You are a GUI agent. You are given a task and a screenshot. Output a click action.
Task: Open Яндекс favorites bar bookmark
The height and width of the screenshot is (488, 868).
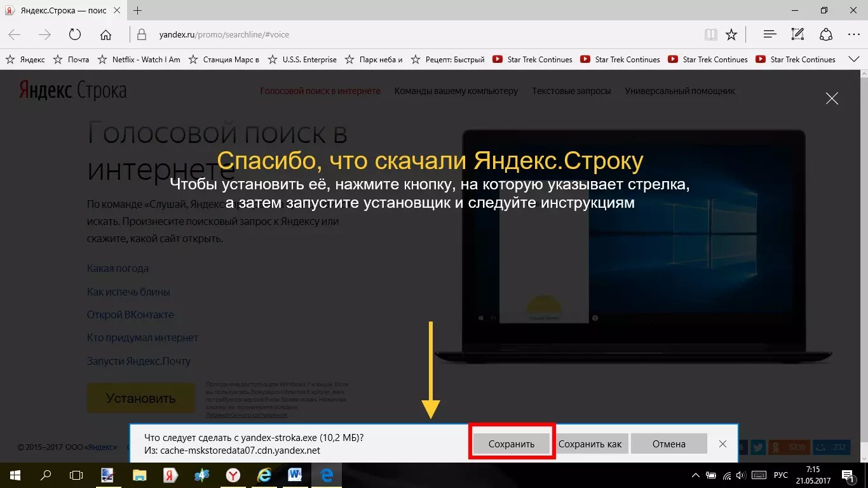(25, 59)
